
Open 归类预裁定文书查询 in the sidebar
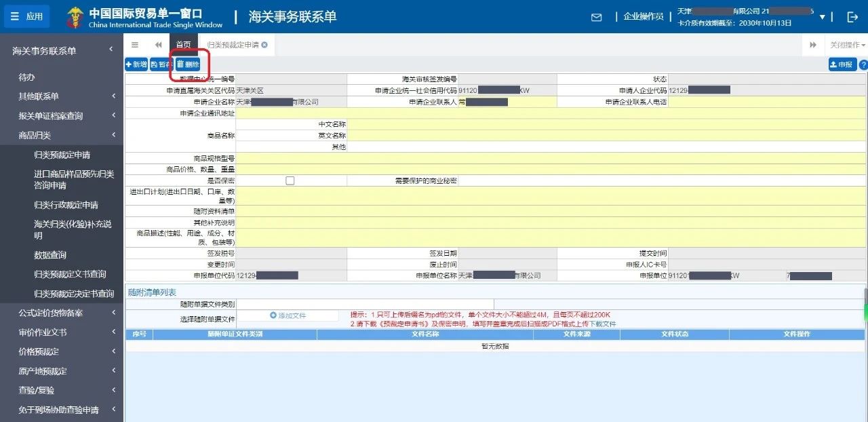[70, 274]
